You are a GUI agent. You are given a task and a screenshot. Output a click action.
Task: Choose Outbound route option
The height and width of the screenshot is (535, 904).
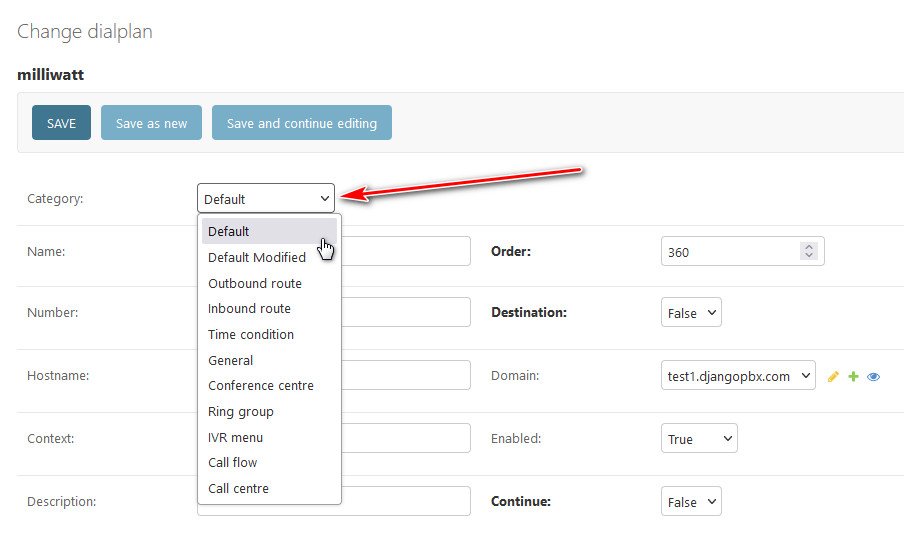click(255, 283)
